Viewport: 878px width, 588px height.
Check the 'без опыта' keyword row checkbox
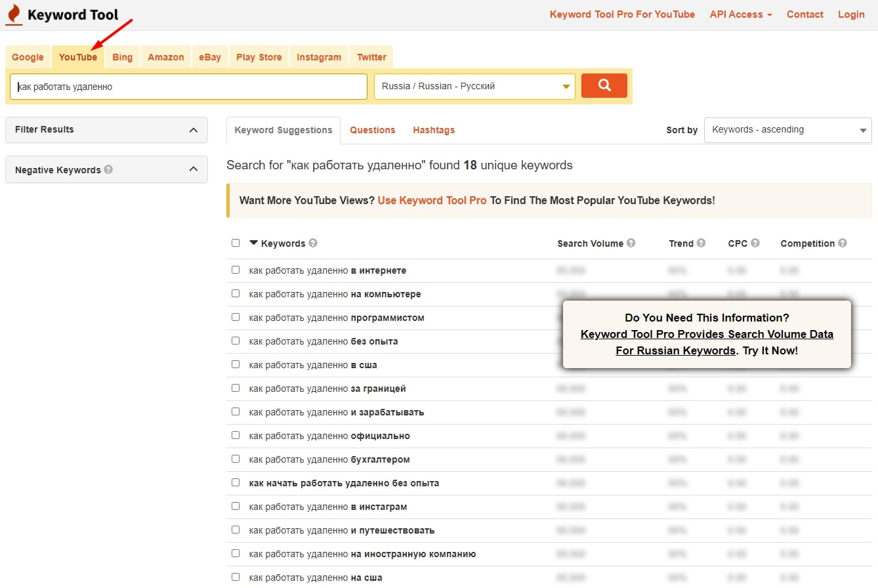click(x=236, y=341)
